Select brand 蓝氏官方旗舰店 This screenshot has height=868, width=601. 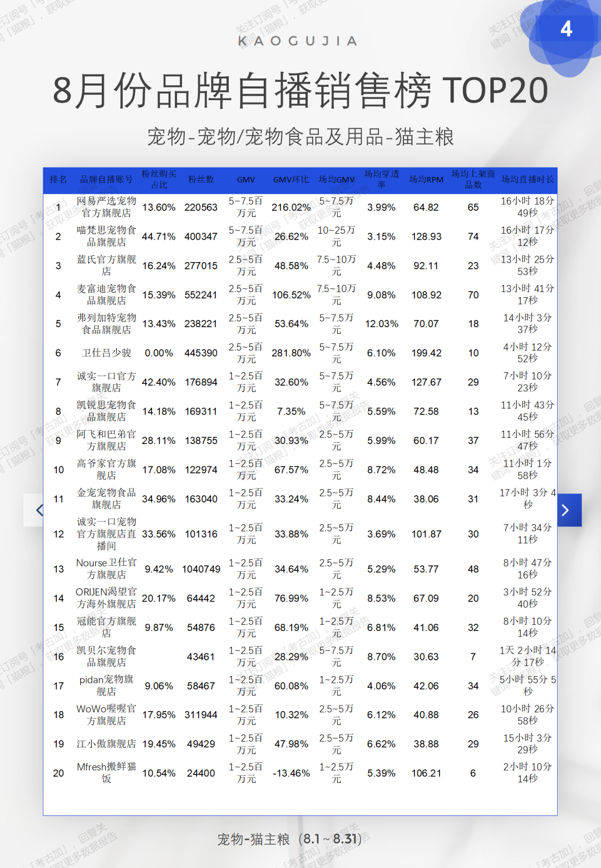(106, 265)
